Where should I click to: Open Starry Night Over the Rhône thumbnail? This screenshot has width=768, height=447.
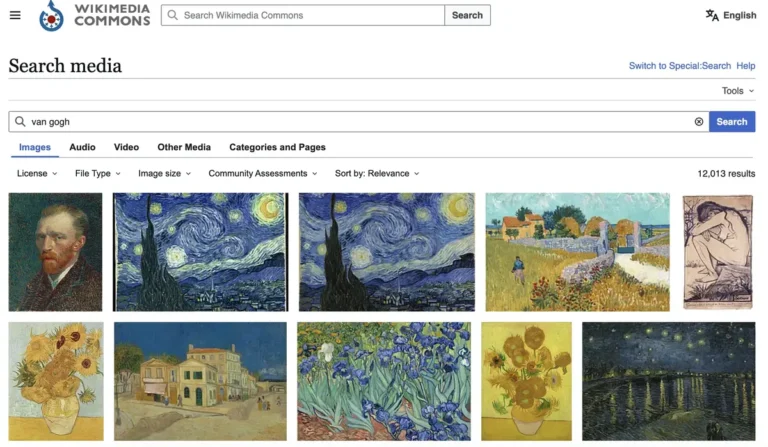(669, 381)
